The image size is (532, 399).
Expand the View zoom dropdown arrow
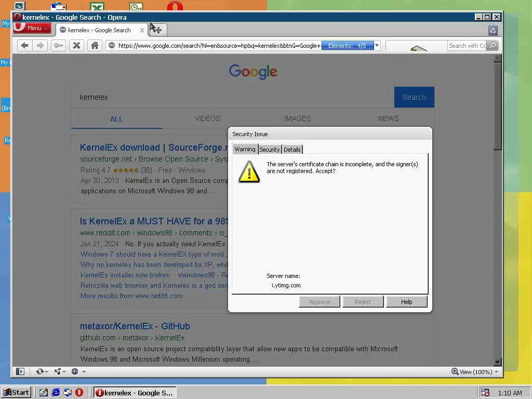pos(496,372)
